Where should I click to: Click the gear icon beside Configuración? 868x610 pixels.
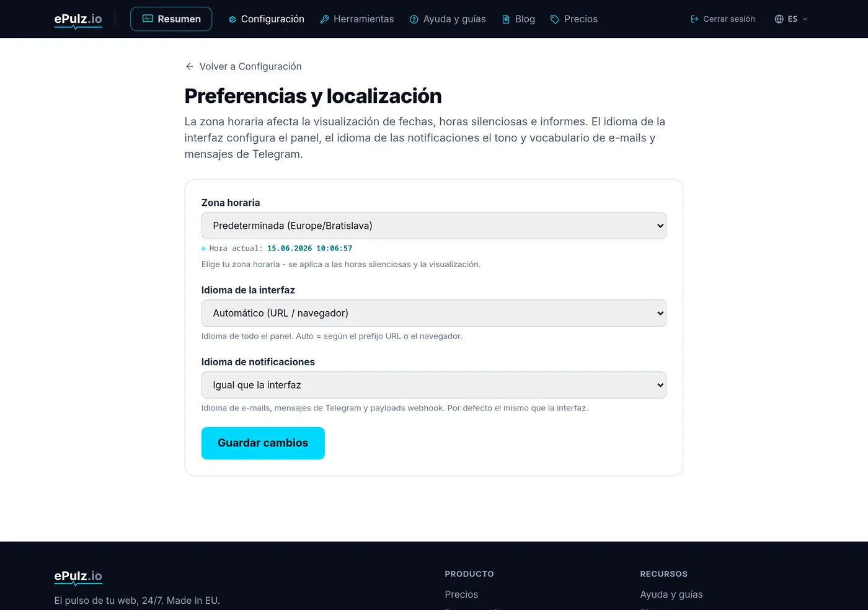232,19
